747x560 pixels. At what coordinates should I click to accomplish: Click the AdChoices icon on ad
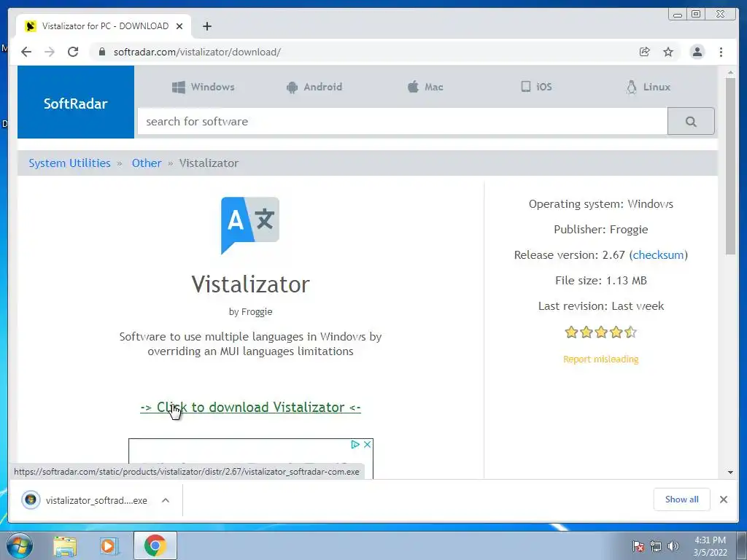(x=355, y=444)
